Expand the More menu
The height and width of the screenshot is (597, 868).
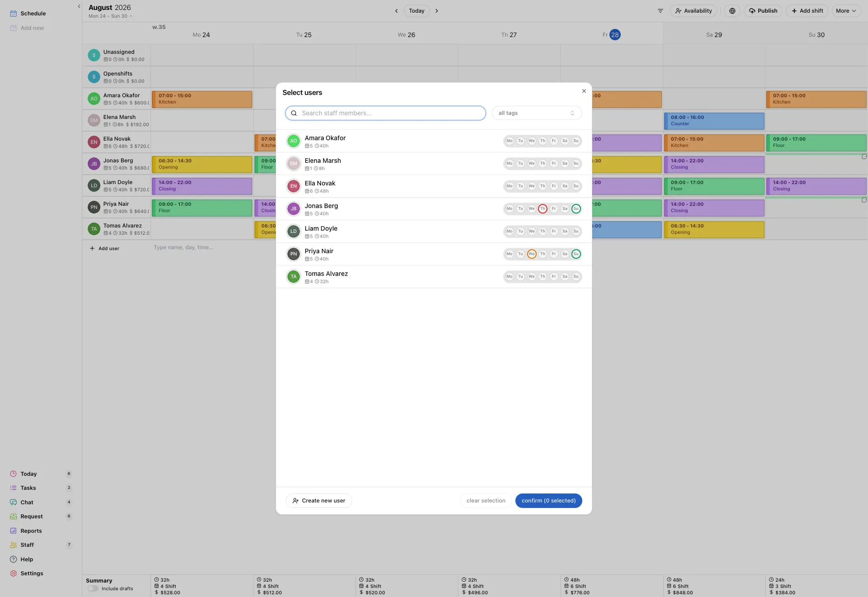(x=846, y=11)
